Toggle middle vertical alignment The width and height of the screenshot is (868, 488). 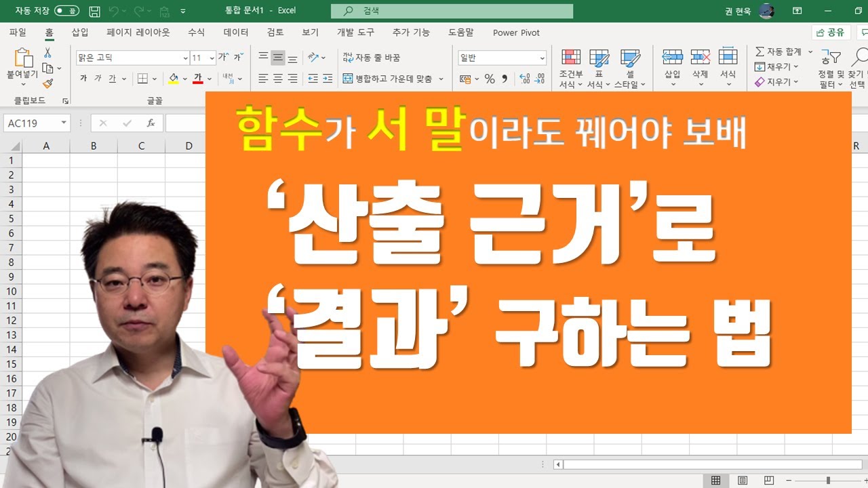coord(278,58)
